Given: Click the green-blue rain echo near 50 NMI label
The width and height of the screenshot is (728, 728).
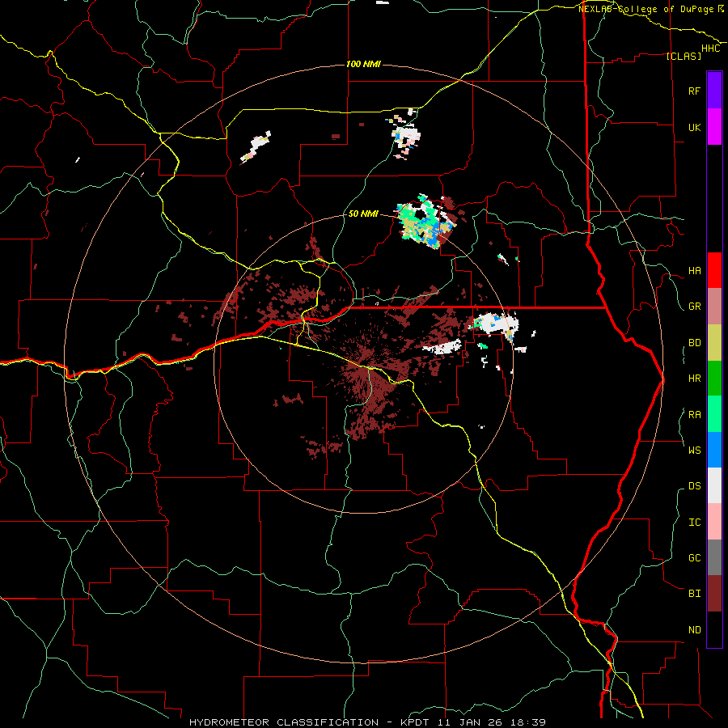Looking at the screenshot, I should click(425, 223).
